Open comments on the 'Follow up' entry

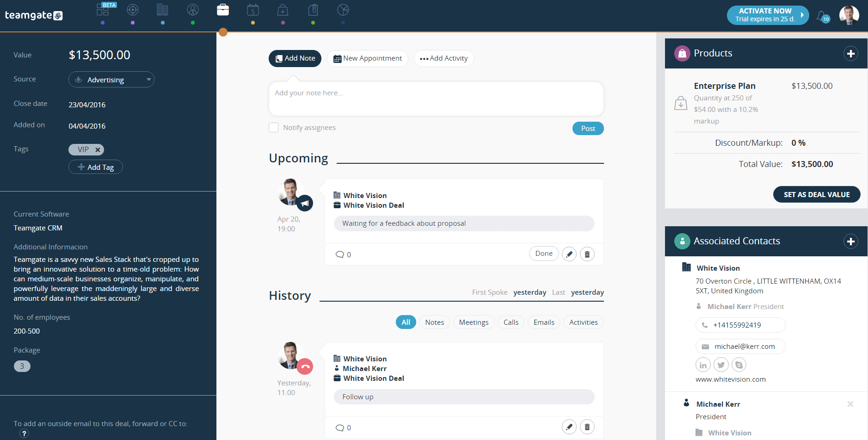(343, 428)
